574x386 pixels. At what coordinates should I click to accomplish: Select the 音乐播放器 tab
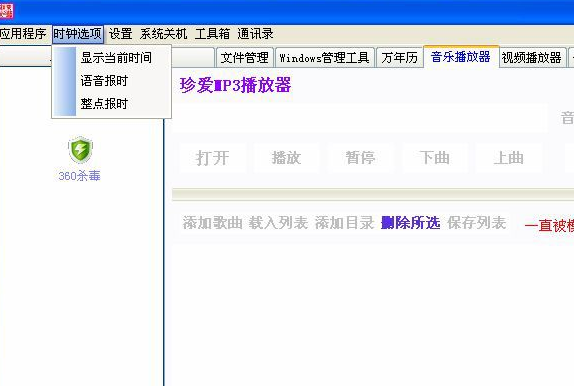[461, 57]
